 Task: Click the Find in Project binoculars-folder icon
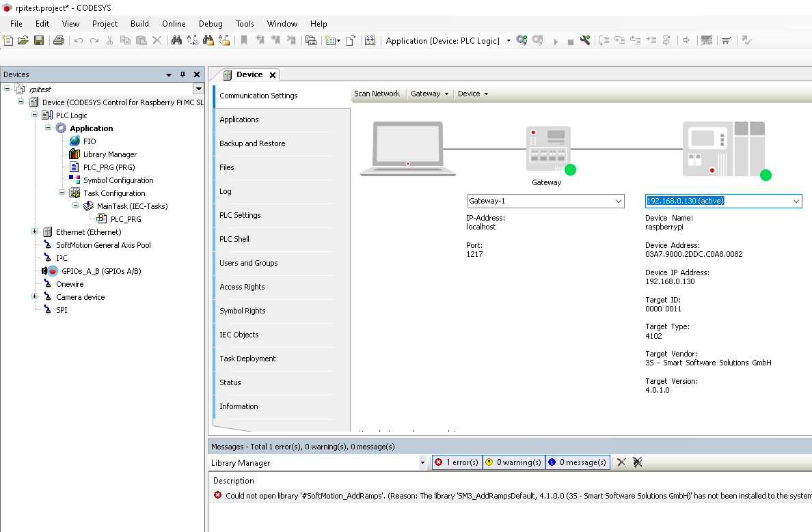click(208, 40)
